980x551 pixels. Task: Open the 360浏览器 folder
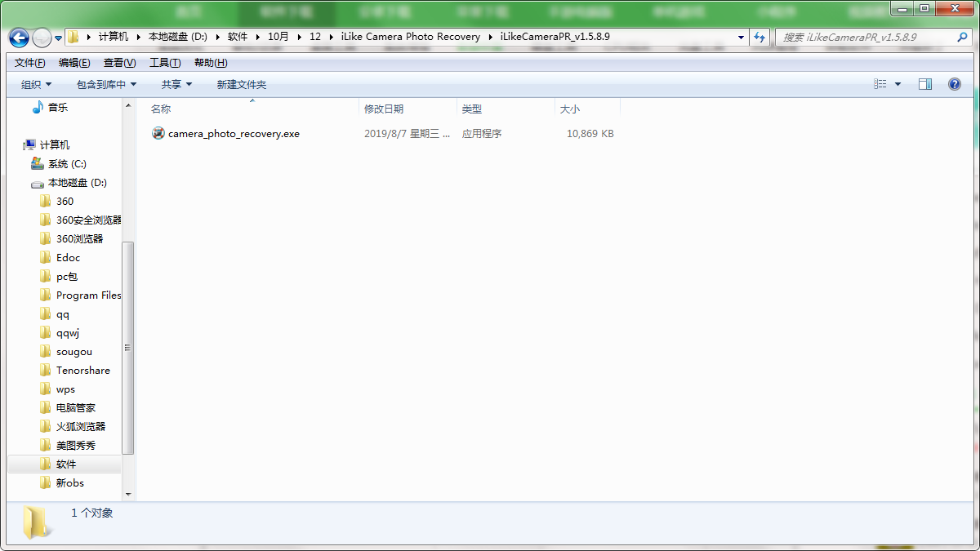click(80, 238)
